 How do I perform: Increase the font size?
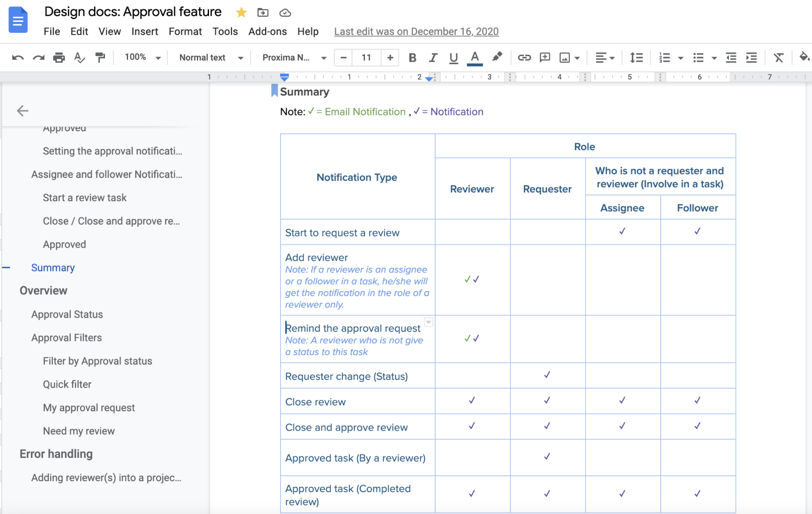click(x=390, y=58)
